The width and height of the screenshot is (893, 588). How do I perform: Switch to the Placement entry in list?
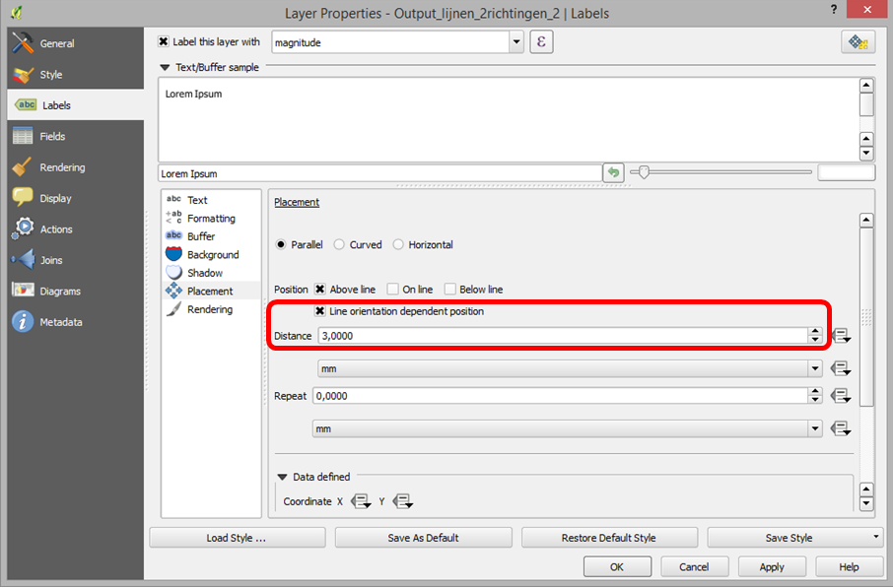210,291
